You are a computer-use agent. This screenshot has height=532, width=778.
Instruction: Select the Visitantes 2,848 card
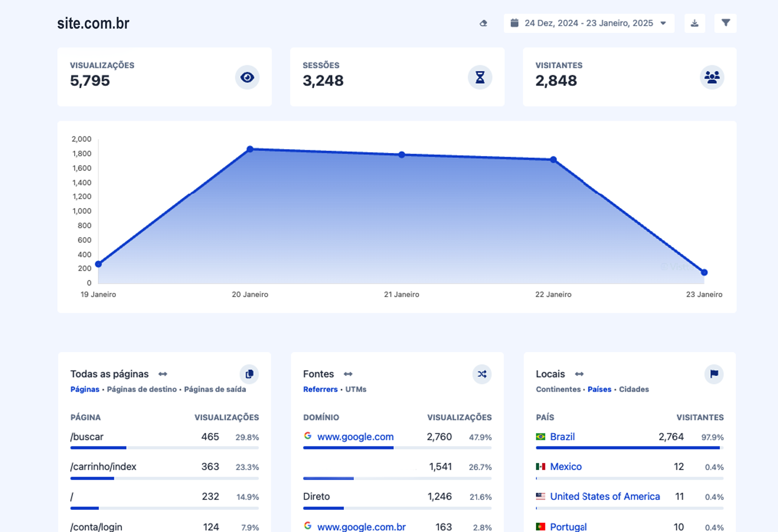point(629,77)
